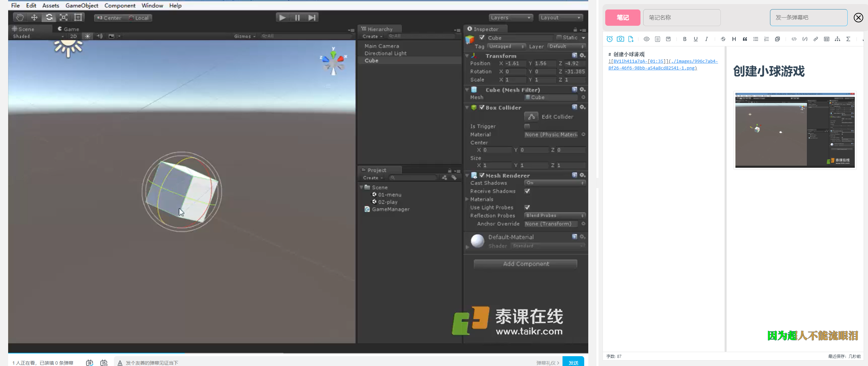Toggle the Is Trigger checkbox
Image resolution: width=868 pixels, height=366 pixels.
point(527,126)
